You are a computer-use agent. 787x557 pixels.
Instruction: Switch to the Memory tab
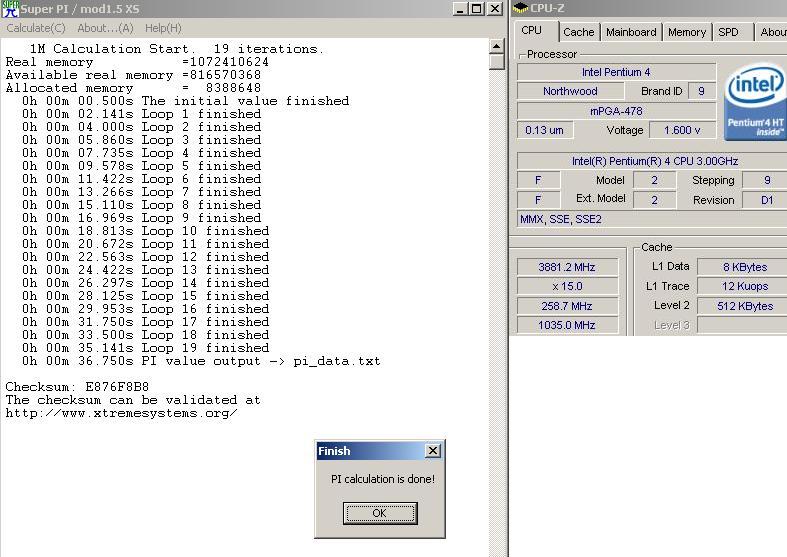[687, 32]
